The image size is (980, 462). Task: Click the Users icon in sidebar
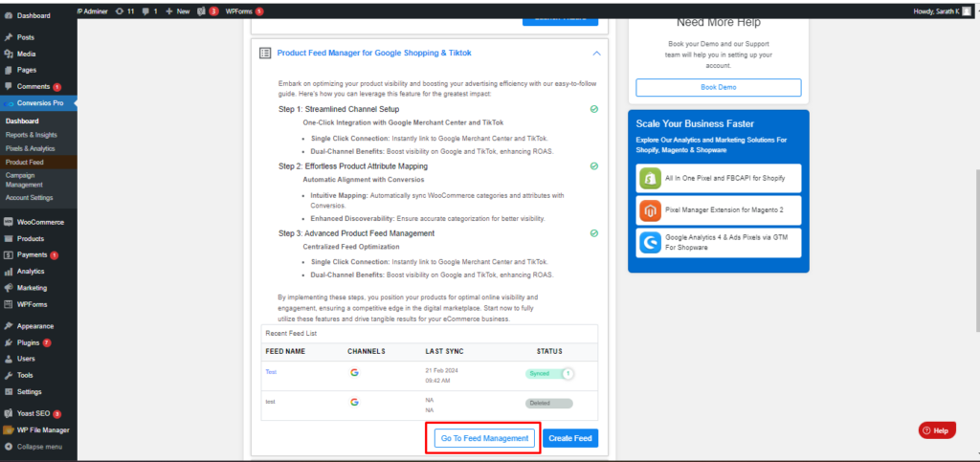pos(8,359)
